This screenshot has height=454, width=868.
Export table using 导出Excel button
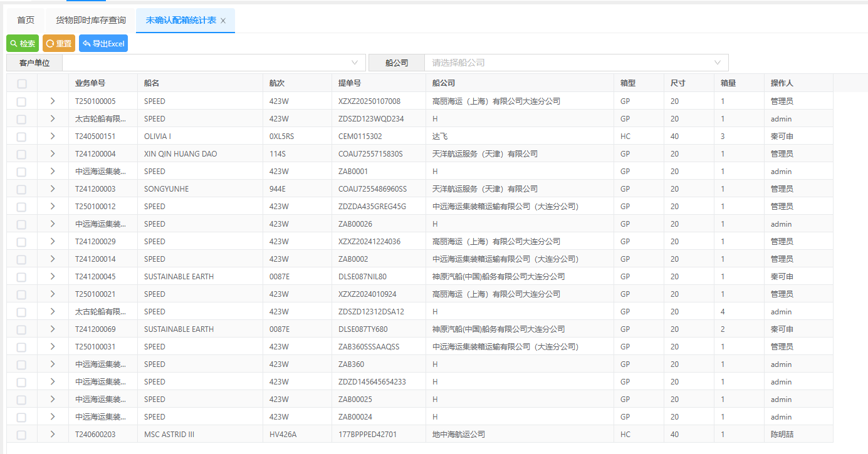[x=103, y=44]
